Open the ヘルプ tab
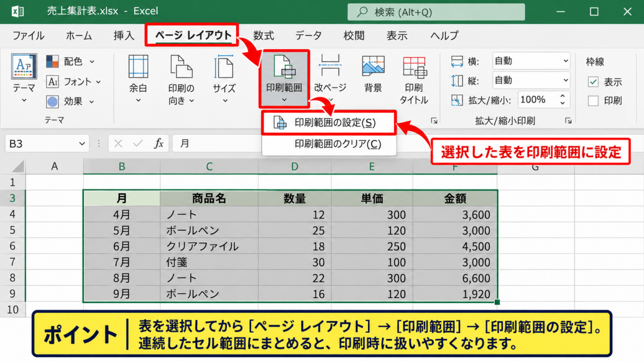 [444, 36]
